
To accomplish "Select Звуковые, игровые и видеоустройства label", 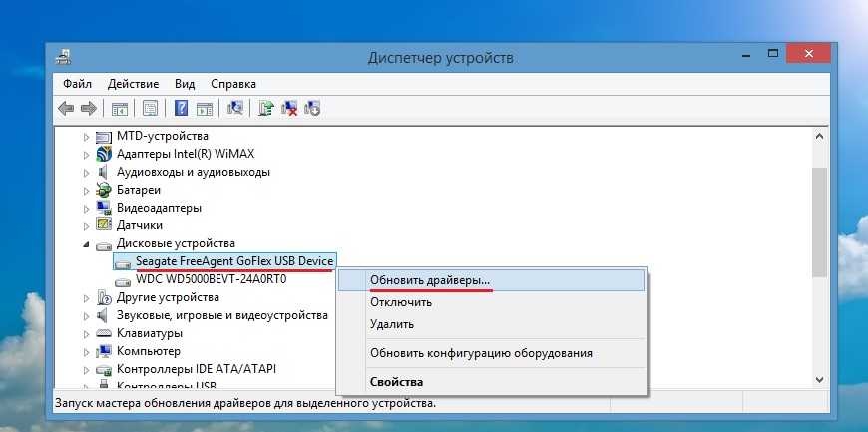I will [x=221, y=315].
